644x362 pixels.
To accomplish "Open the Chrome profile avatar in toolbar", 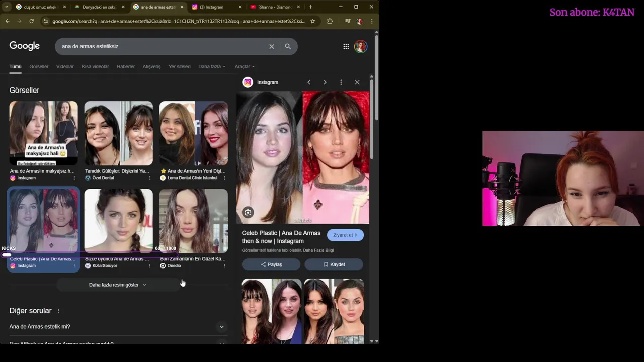I will coord(359,21).
